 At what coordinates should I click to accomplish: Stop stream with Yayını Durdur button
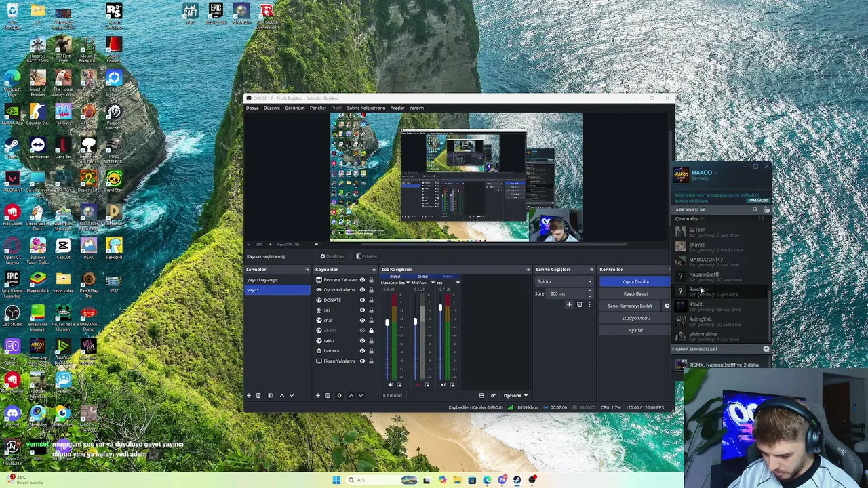coord(635,281)
